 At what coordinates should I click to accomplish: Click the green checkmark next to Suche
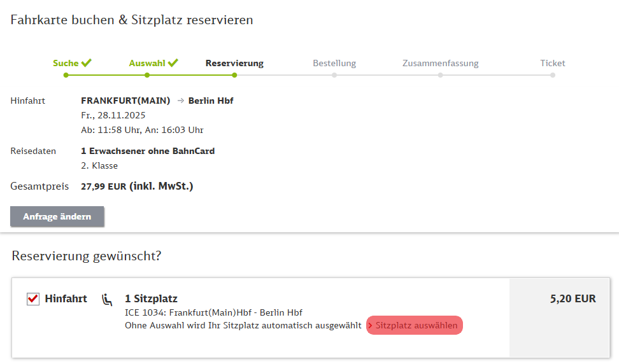(87, 62)
